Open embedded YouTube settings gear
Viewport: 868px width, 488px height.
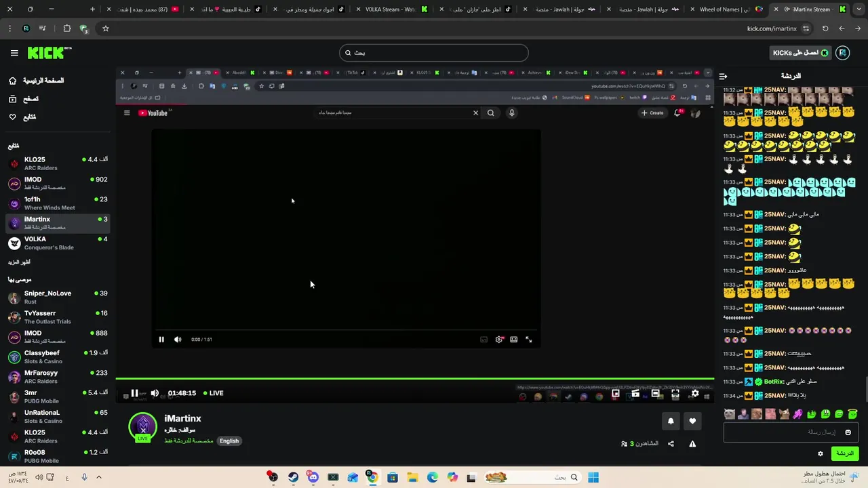pos(499,340)
